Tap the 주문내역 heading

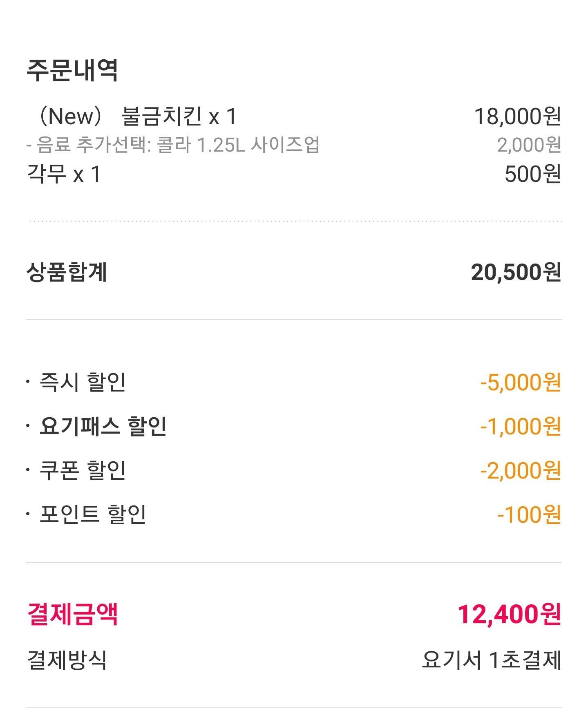(x=72, y=71)
